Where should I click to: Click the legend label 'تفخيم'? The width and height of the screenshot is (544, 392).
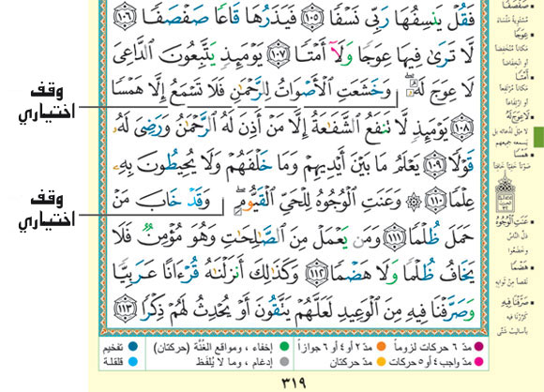tap(113, 347)
